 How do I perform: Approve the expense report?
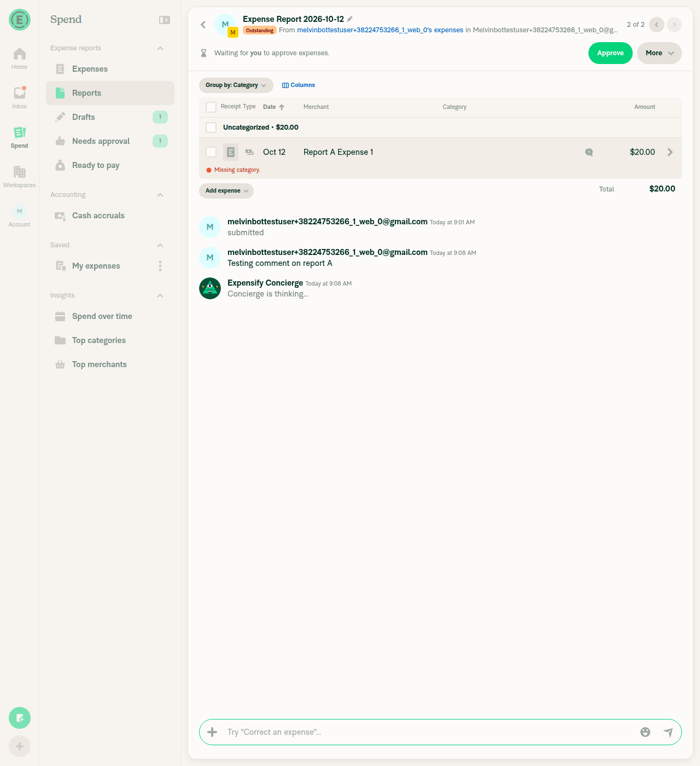click(610, 53)
